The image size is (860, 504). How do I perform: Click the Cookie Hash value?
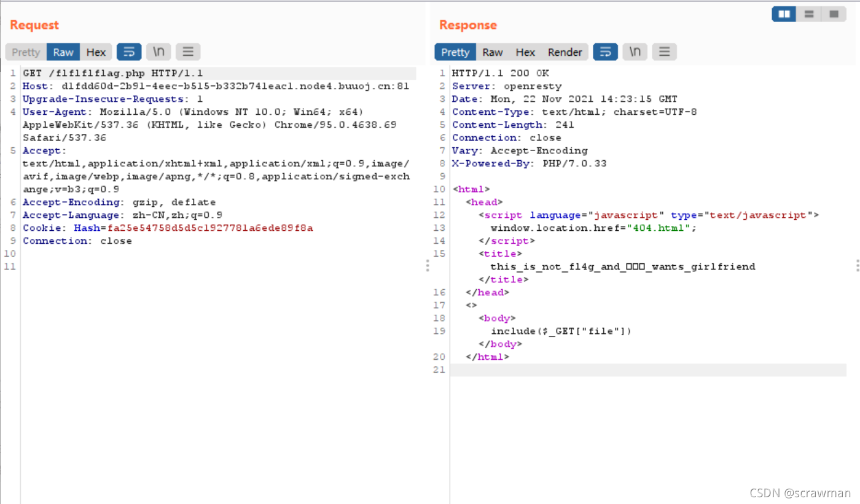point(210,228)
